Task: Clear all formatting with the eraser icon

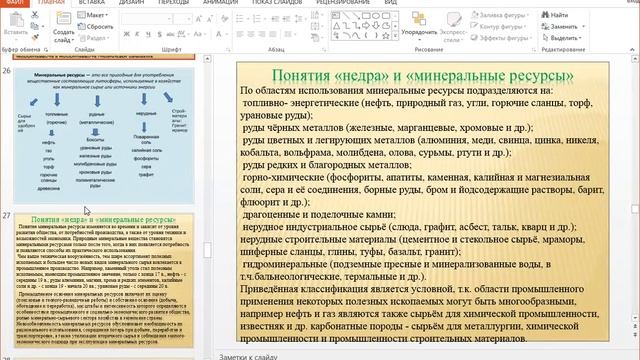Action: (x=224, y=19)
